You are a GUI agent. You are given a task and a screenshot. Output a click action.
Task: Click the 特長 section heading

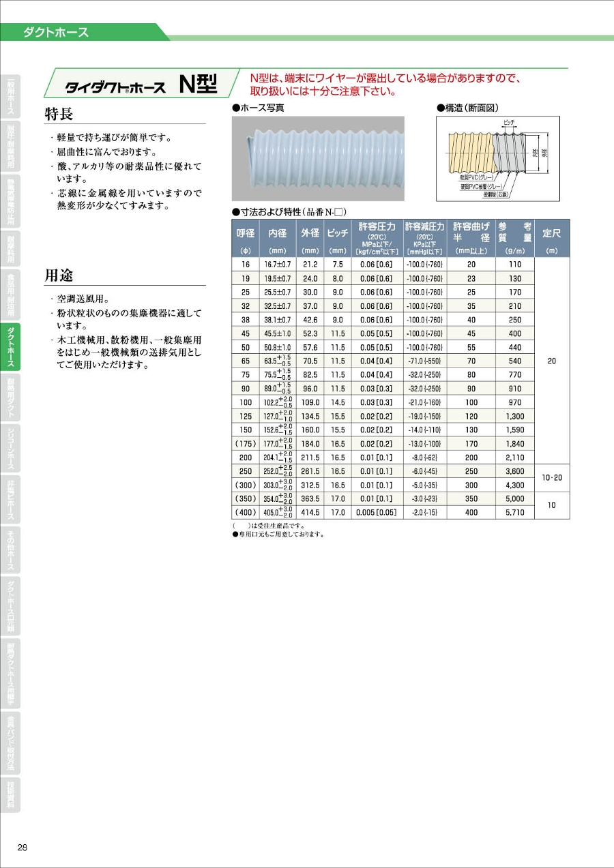[x=59, y=114]
